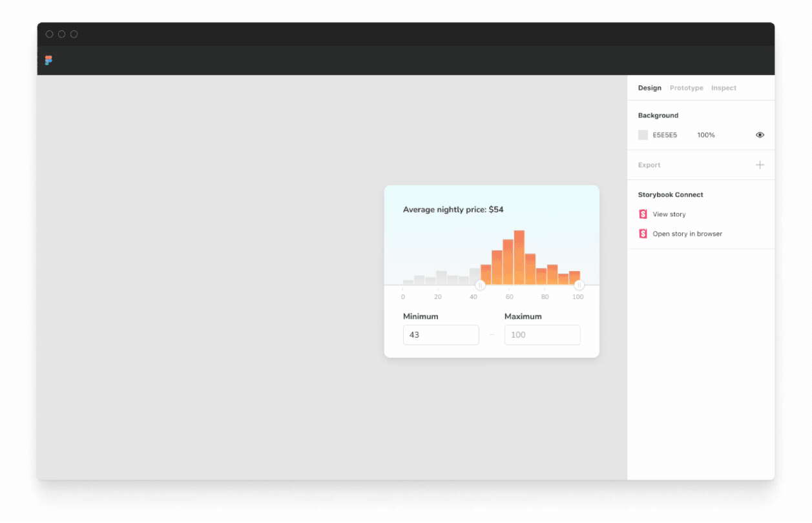Click the E5E5E5 hex value text
The height and width of the screenshot is (523, 812).
click(x=665, y=135)
